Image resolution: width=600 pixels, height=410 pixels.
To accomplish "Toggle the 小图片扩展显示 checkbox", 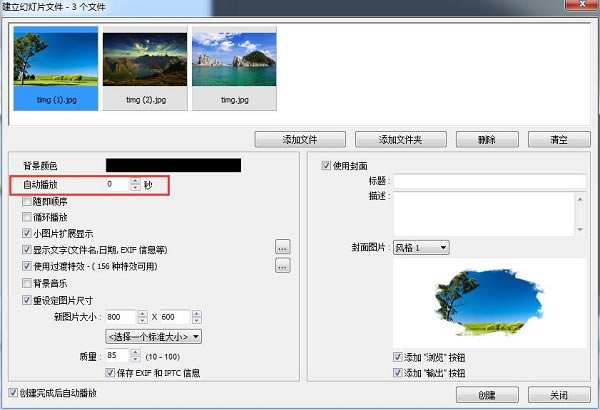I will point(26,233).
